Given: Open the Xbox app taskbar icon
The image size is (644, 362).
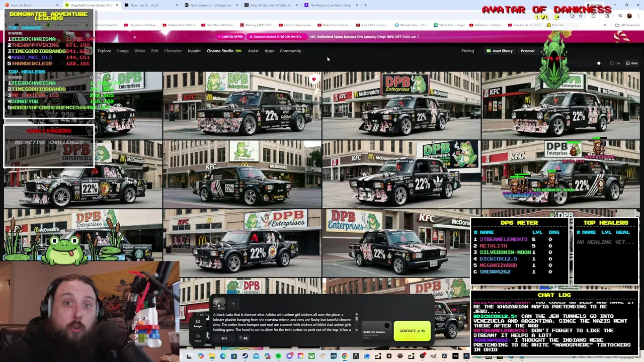Looking at the screenshot, I should coord(311,356).
